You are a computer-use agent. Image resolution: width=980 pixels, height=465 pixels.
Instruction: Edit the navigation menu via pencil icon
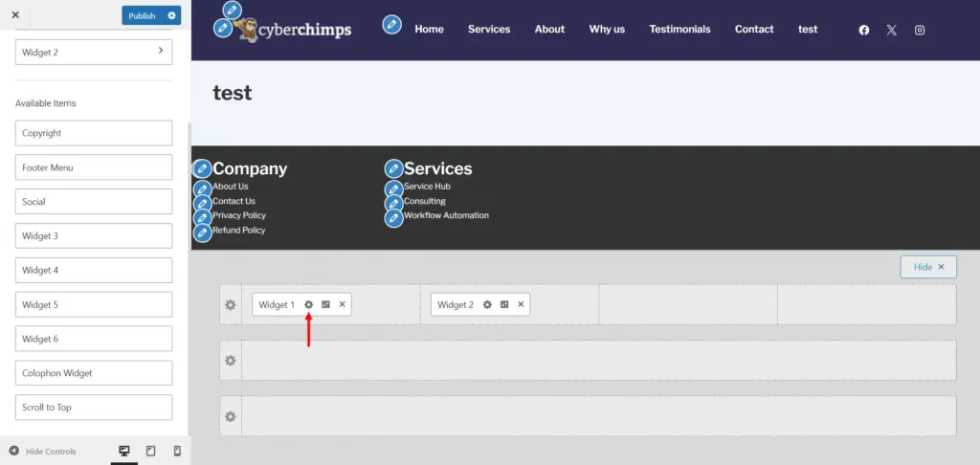pyautogui.click(x=391, y=24)
